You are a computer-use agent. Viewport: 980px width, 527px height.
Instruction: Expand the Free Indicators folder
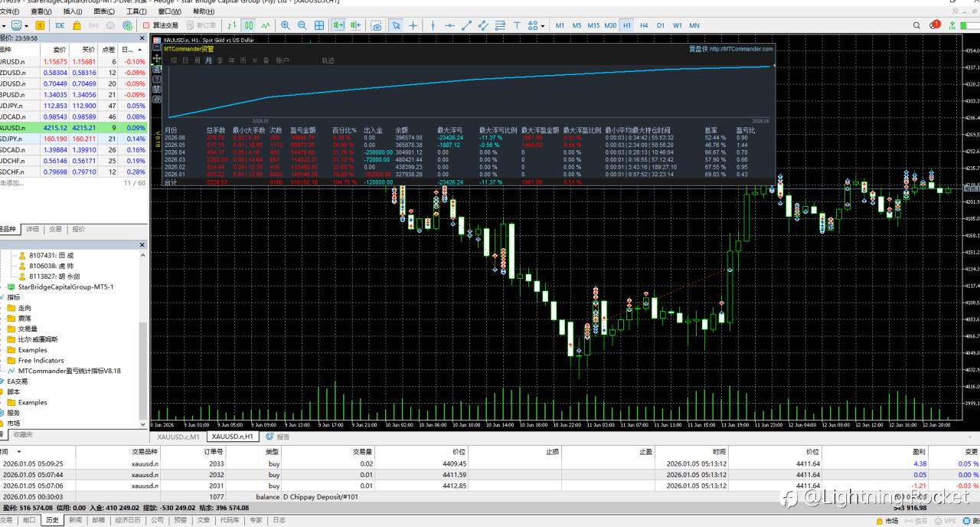coord(41,360)
